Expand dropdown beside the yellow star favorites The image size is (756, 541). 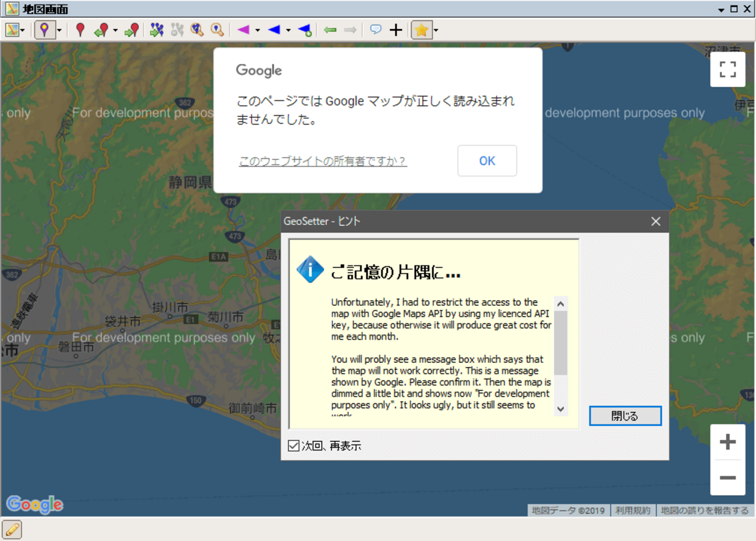click(436, 30)
